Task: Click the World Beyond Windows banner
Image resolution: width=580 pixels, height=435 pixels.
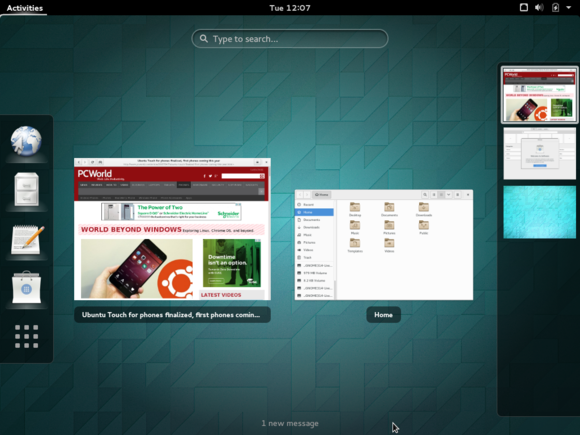Action: 172,230
